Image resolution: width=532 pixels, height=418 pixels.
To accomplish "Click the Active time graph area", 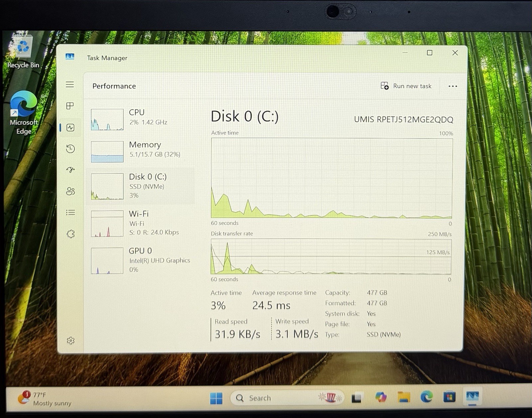I will click(332, 178).
